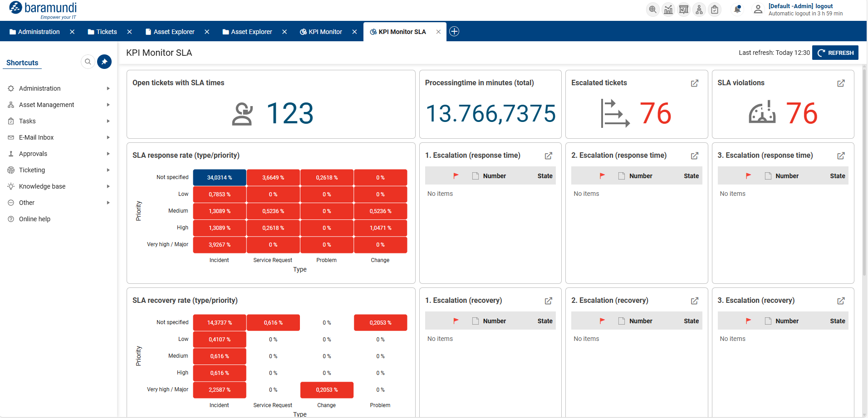Select the Ticketing icon in the sidebar
Viewport: 868px width, 418px height.
click(10, 170)
